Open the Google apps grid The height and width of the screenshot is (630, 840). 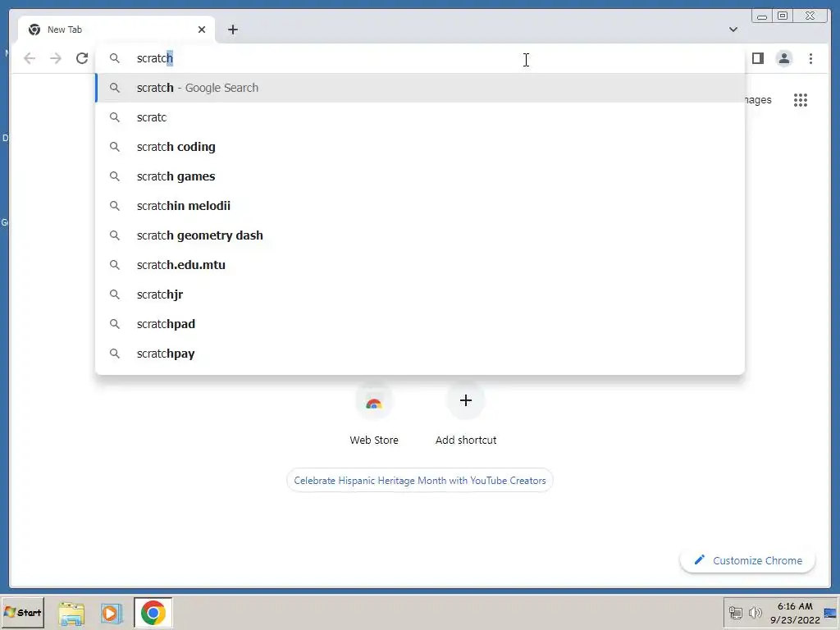pyautogui.click(x=801, y=99)
